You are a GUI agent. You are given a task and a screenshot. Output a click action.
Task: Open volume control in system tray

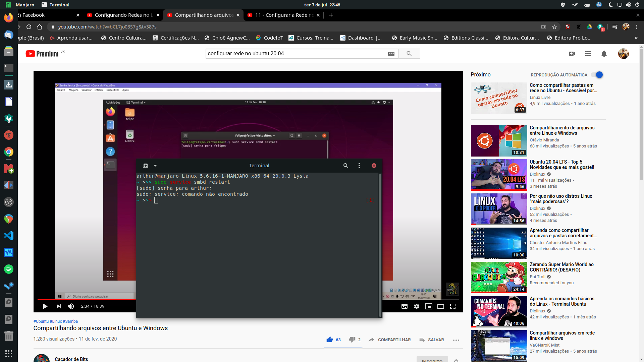[x=628, y=5]
